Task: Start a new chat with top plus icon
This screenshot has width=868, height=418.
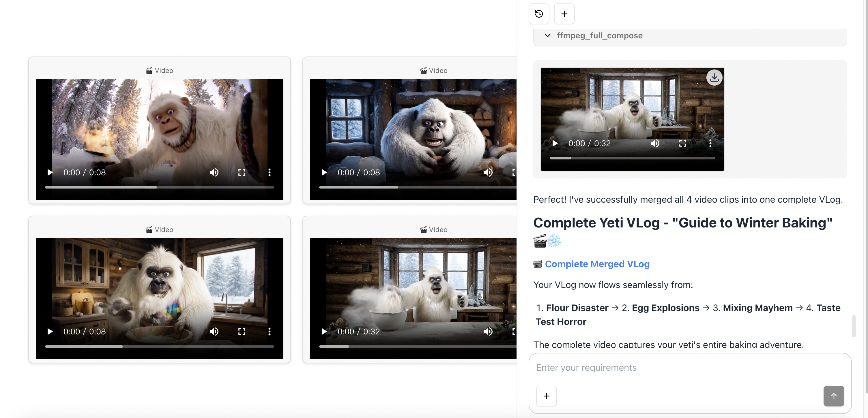Action: [x=564, y=14]
